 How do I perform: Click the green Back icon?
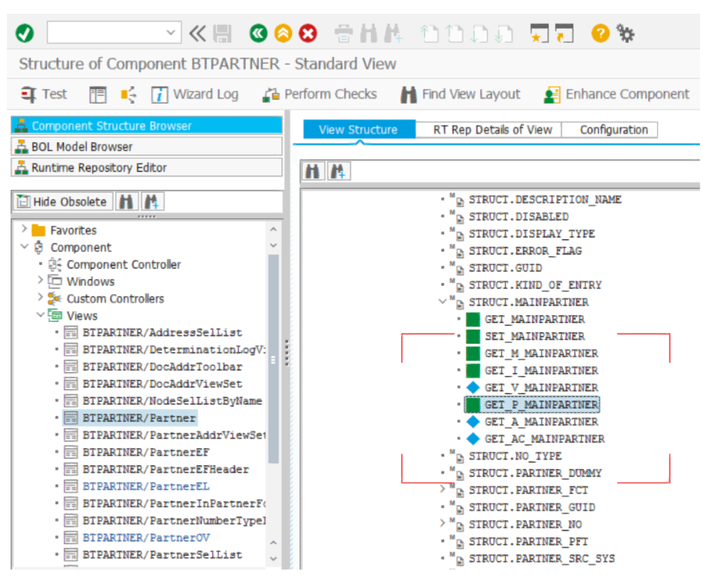pos(258,33)
